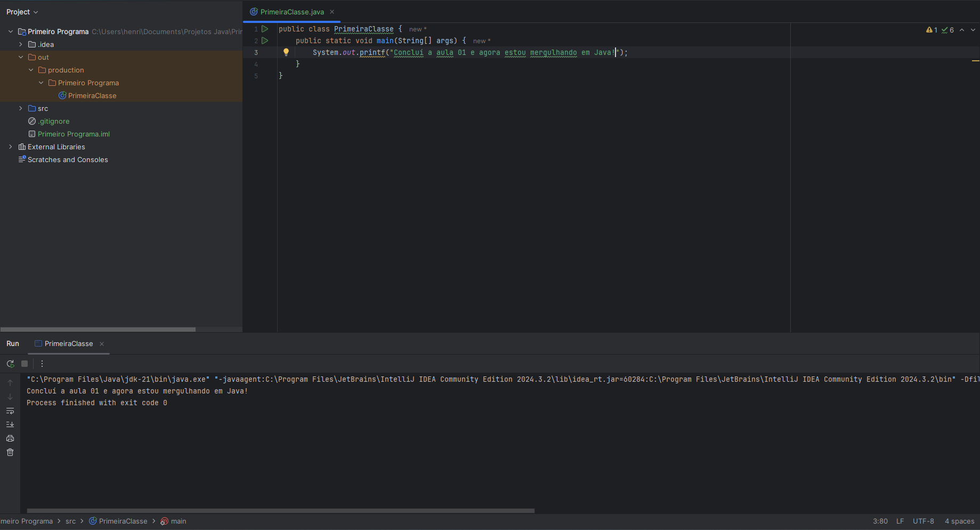Screen dimensions: 980x530
Task: Open the Run panel more options menu
Action: point(42,364)
